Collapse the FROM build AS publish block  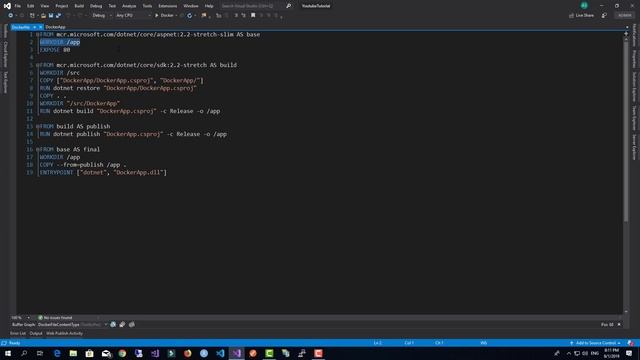click(37, 127)
